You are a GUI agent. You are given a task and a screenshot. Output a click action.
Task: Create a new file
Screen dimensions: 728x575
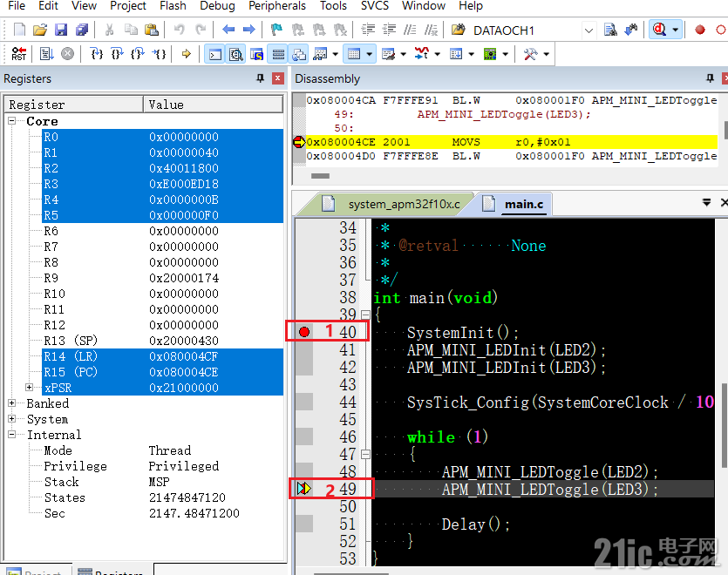(19, 30)
